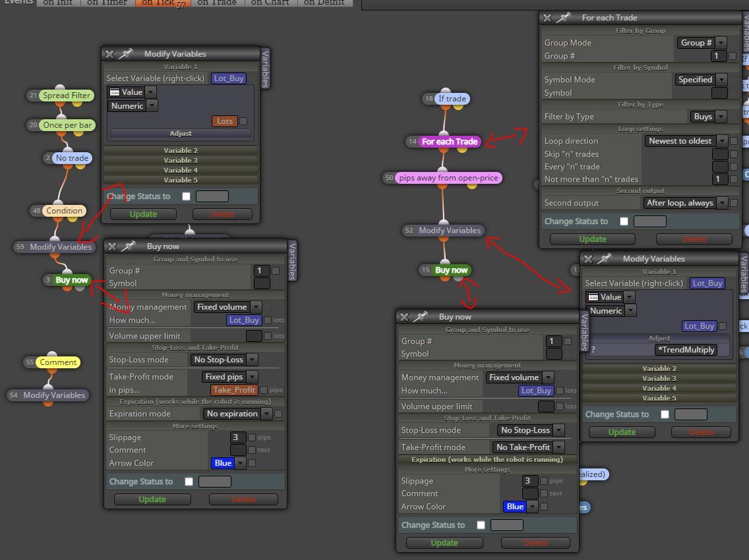749x560 pixels.
Task: Tick Change Status checkbox in For each Trade
Action: 624,221
